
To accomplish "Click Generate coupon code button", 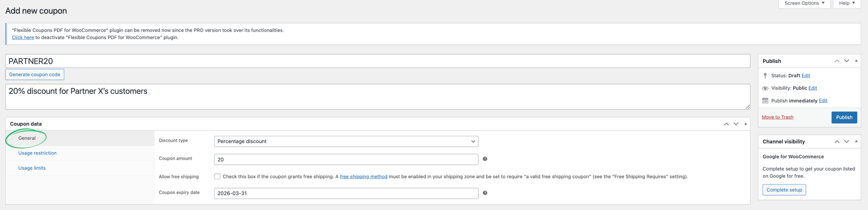I will (x=34, y=74).
